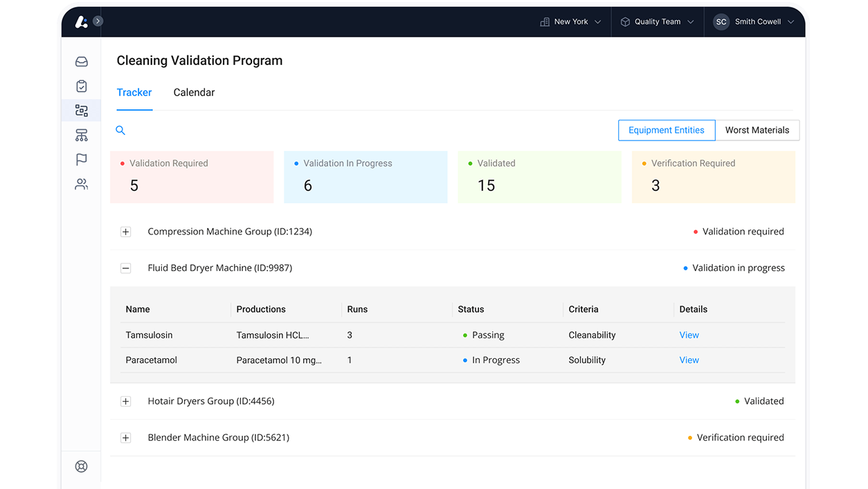The height and width of the screenshot is (489, 868).
Task: Select the Tracker tab
Action: point(134,92)
